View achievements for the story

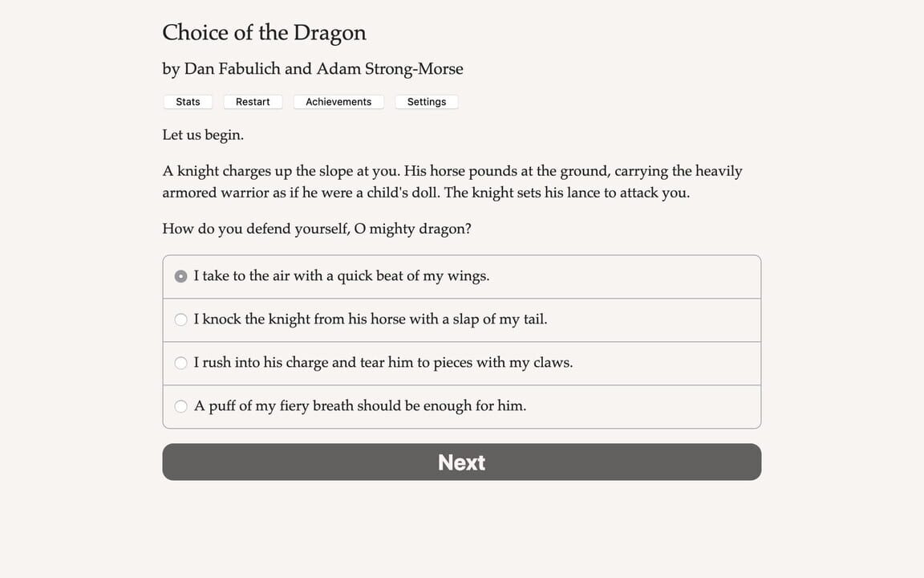pyautogui.click(x=338, y=101)
